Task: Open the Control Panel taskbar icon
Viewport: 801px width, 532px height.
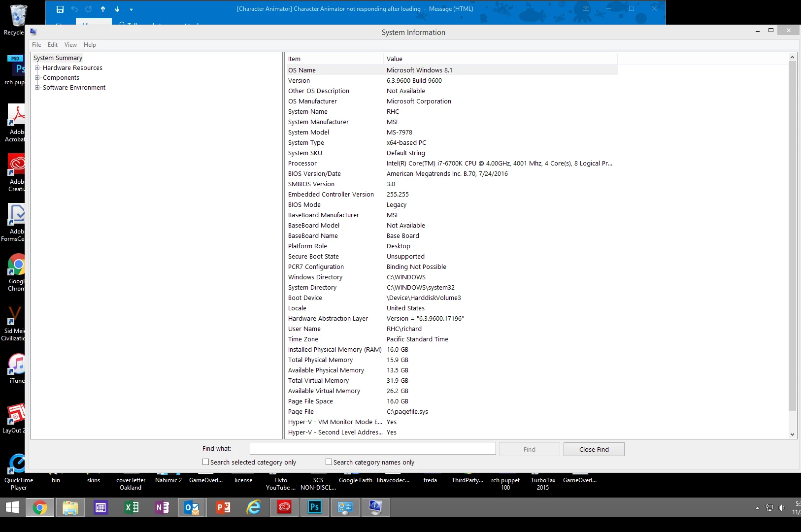Action: (x=345, y=507)
